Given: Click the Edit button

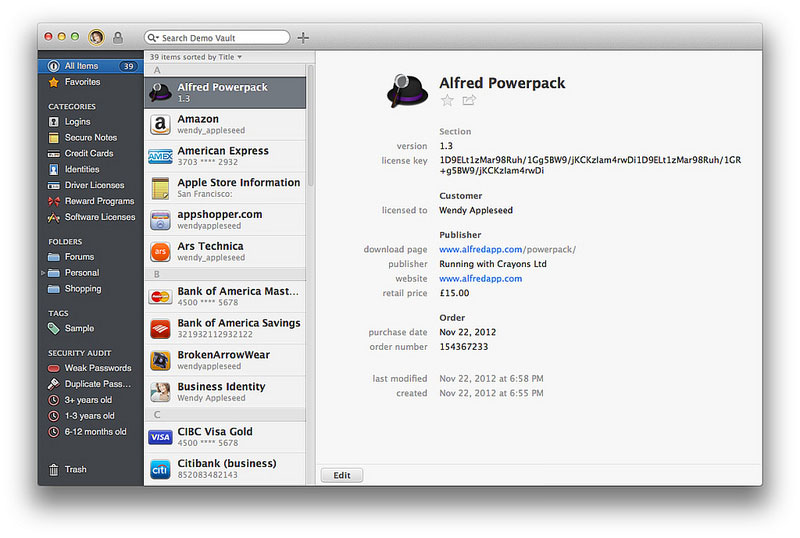Looking at the screenshot, I should tap(342, 475).
